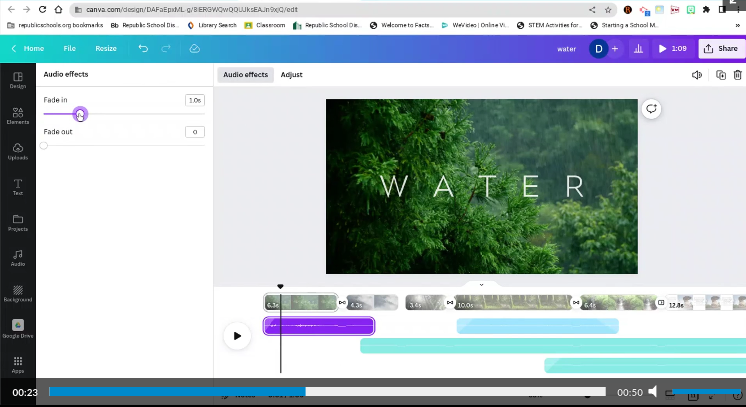
Task: Click the duplicate icon above canvas
Action: tap(720, 75)
